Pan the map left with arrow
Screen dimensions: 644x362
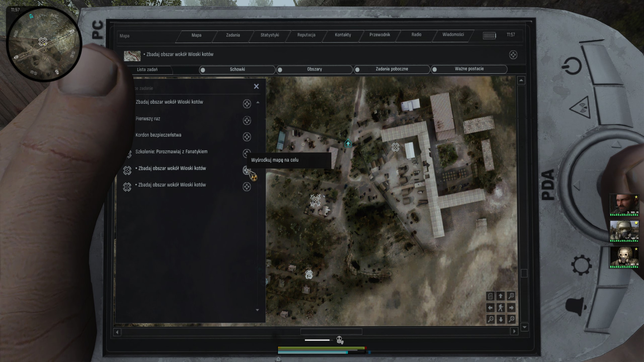(490, 308)
